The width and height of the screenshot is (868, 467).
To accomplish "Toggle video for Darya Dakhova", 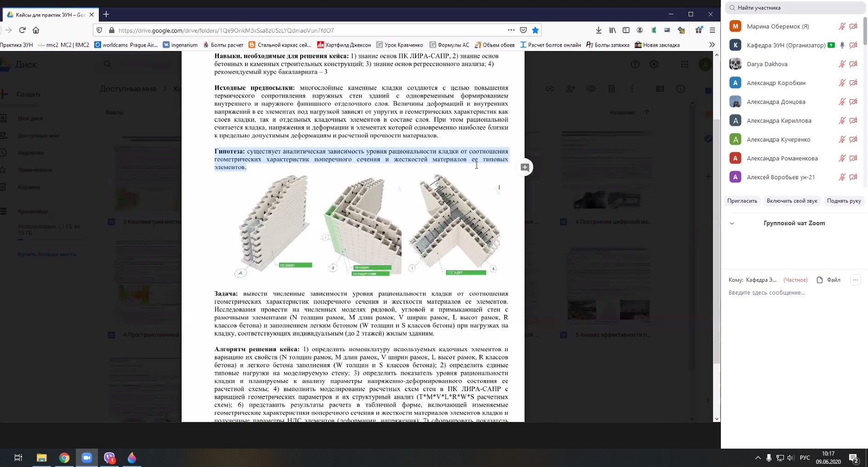I will [x=853, y=64].
